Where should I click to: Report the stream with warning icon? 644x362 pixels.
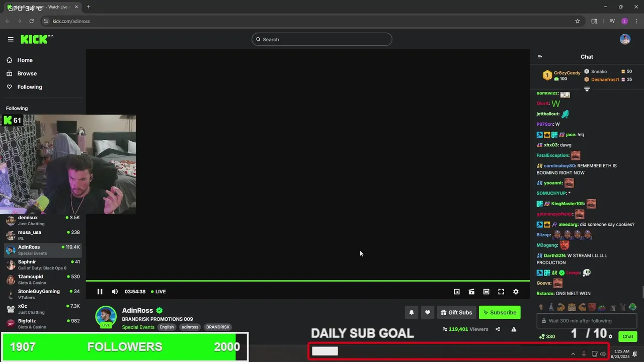pyautogui.click(x=514, y=329)
